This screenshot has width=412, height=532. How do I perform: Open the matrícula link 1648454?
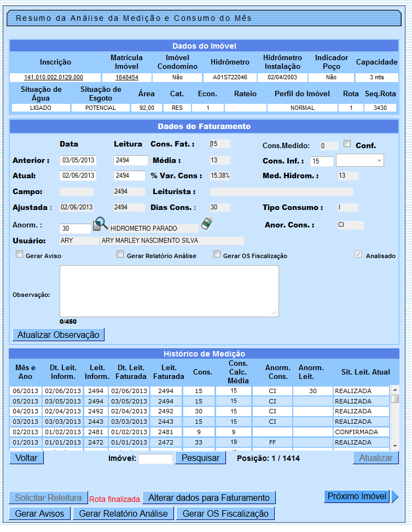coord(126,78)
